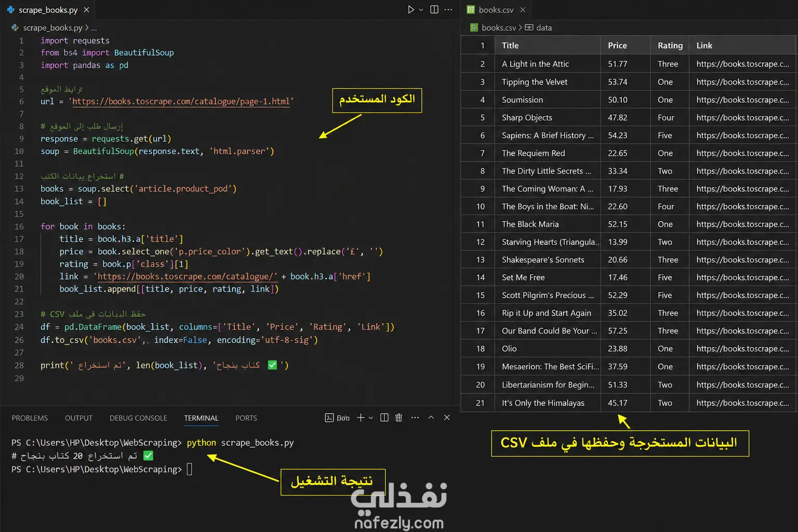Click price cell 13.99
Image resolution: width=798 pixels, height=532 pixels.
coord(626,242)
